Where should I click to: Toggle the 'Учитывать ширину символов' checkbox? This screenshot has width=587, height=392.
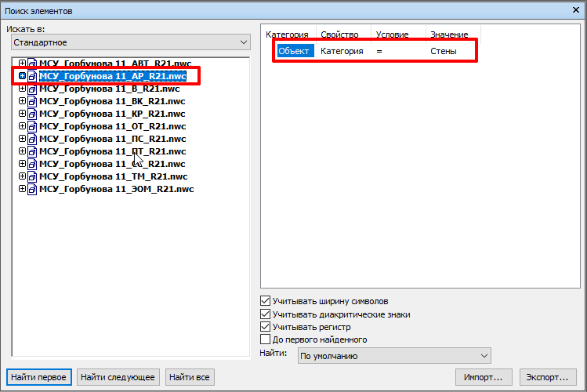coord(265,300)
